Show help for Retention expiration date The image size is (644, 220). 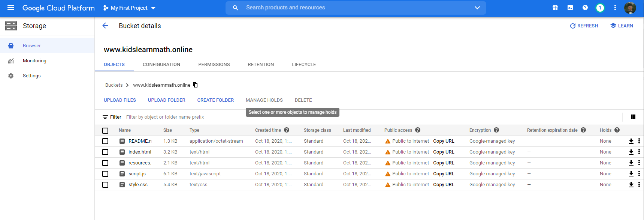[583, 130]
